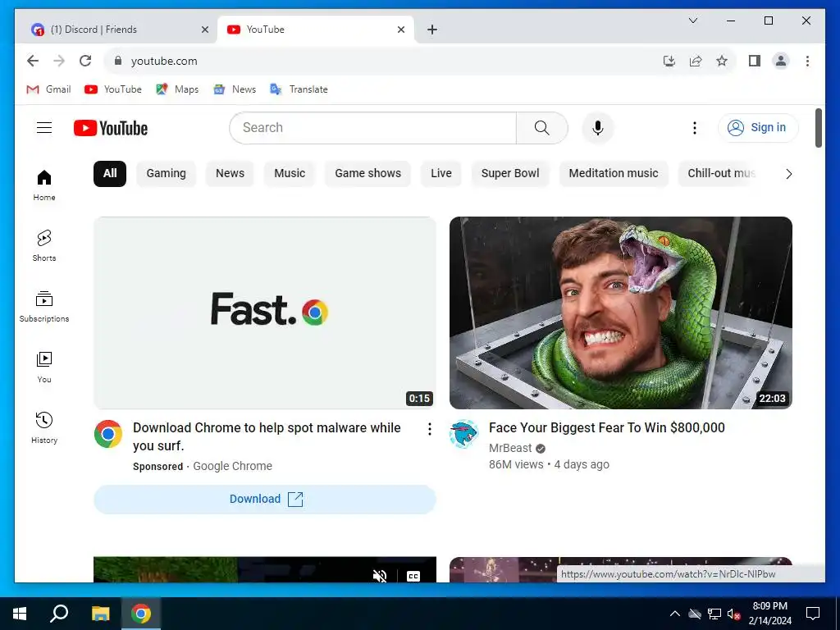Open the News bookmark

235,89
